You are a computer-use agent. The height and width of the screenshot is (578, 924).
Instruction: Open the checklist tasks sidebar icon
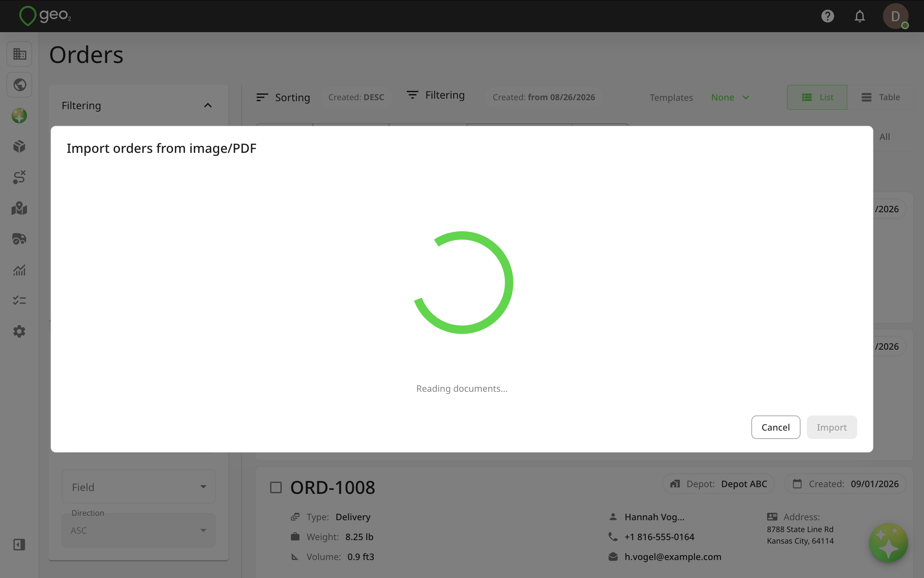[20, 301]
